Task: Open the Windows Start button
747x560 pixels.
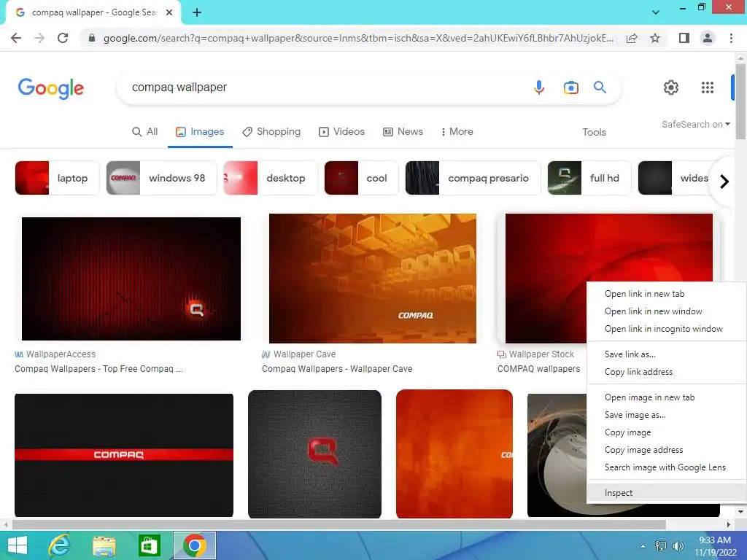Action: point(18,545)
